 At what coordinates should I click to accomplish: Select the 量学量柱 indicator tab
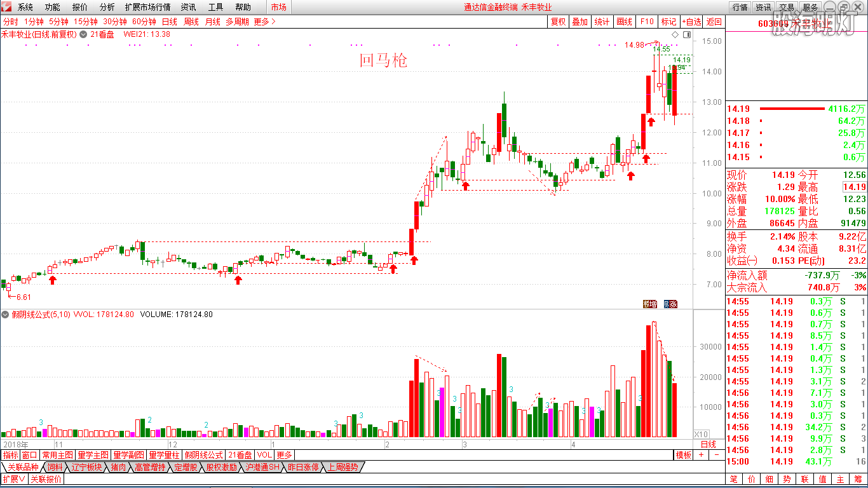pos(165,455)
